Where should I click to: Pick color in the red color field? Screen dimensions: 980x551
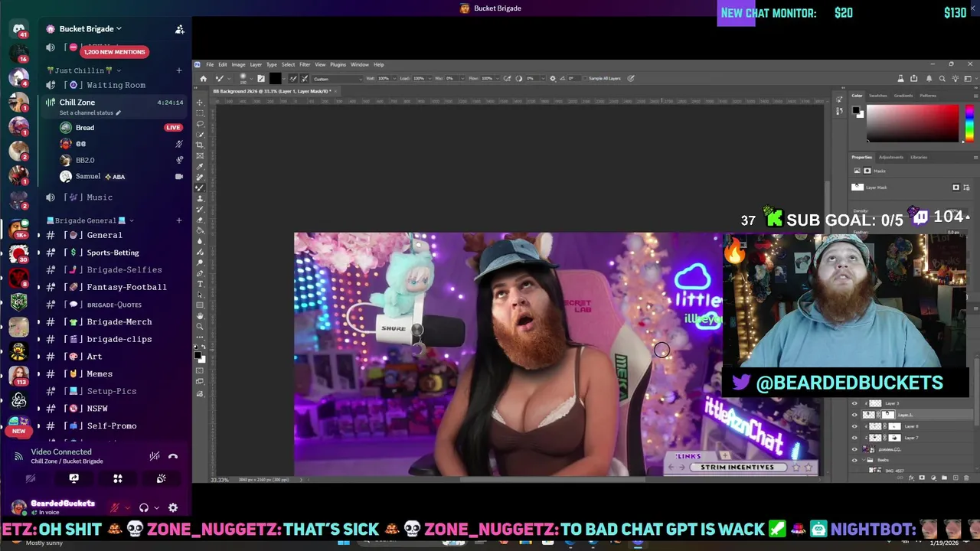913,123
